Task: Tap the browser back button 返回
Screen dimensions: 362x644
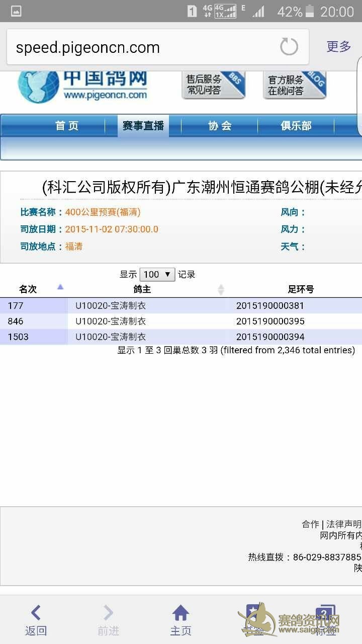Action: click(36, 620)
